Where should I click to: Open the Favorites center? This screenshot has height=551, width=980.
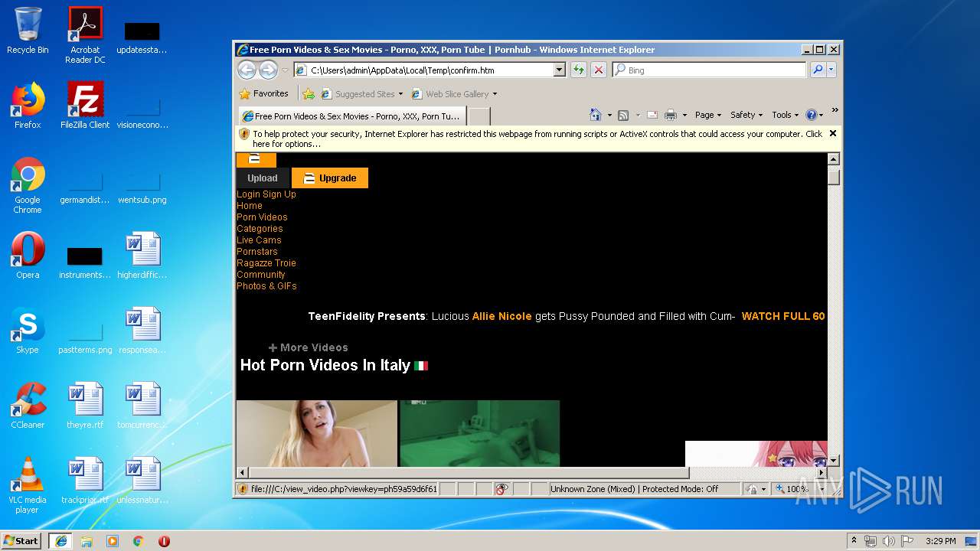[264, 93]
